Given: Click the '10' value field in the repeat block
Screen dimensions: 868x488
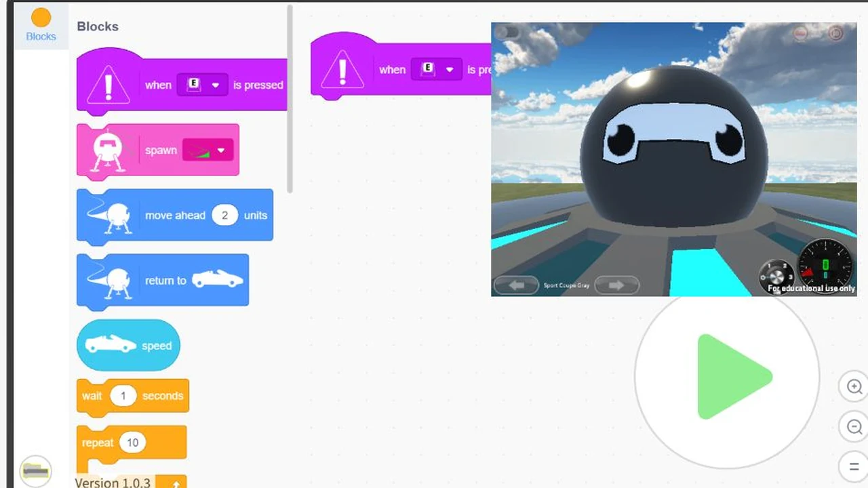Looking at the screenshot, I should pyautogui.click(x=132, y=443).
